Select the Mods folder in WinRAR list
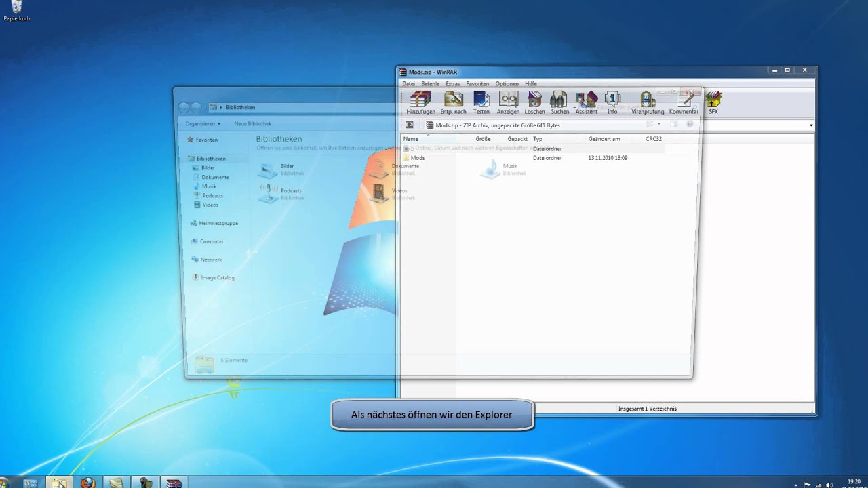The width and height of the screenshot is (868, 488). (x=414, y=158)
